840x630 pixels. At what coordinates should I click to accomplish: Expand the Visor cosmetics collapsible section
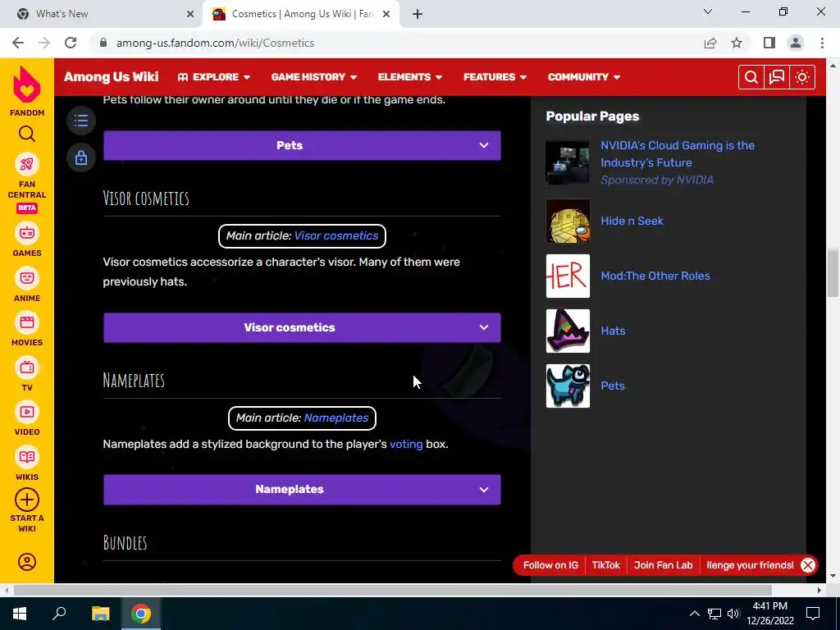point(302,327)
